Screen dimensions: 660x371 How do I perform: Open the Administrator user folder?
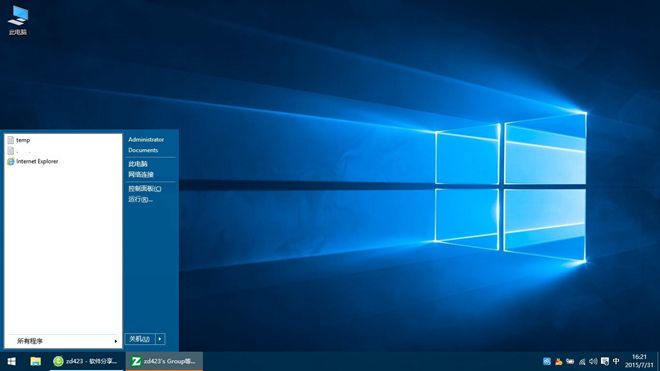click(x=146, y=139)
